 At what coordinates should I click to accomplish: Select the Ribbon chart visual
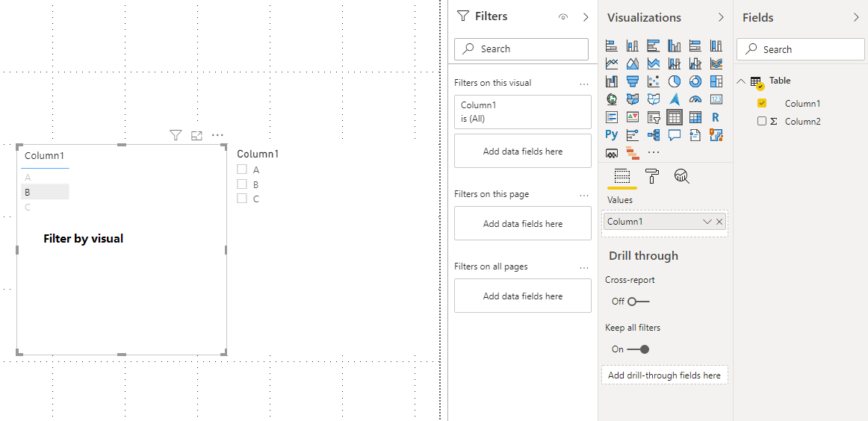716,63
